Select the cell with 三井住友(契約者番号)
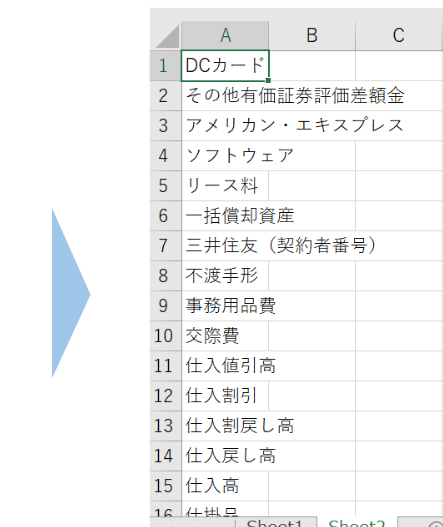The image size is (443, 527). coord(225,245)
